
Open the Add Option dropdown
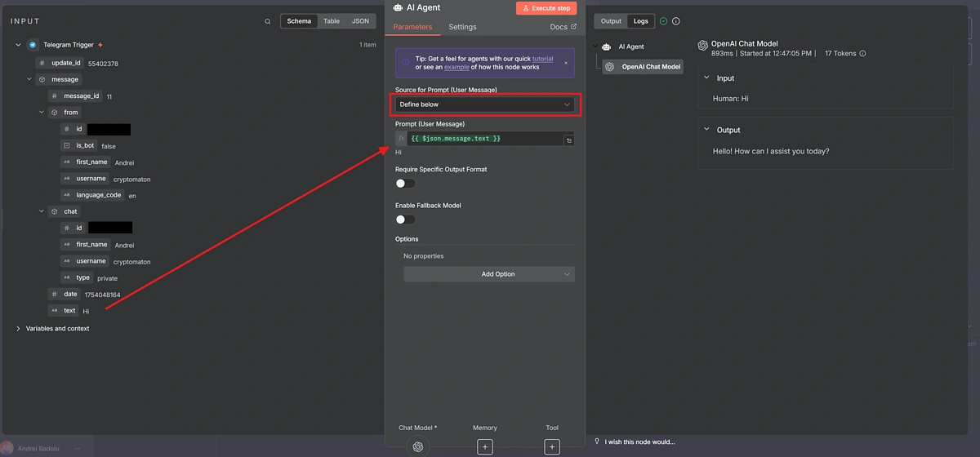pyautogui.click(x=489, y=274)
